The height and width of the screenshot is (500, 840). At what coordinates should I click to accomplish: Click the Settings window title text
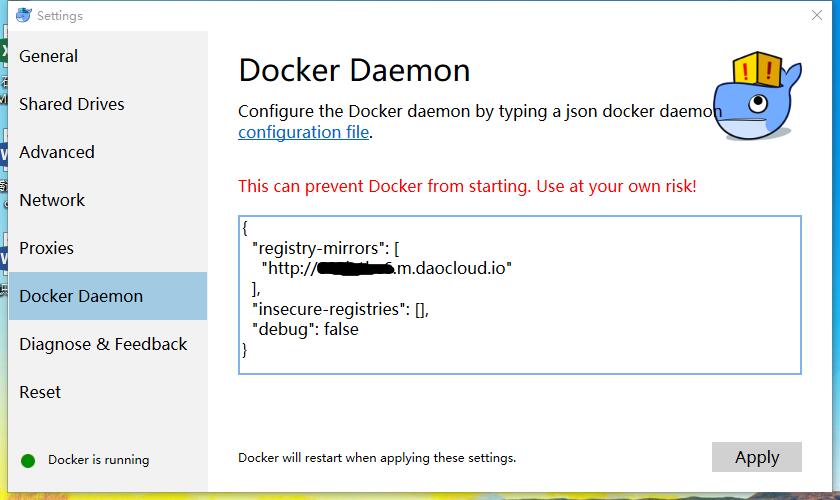pos(60,16)
